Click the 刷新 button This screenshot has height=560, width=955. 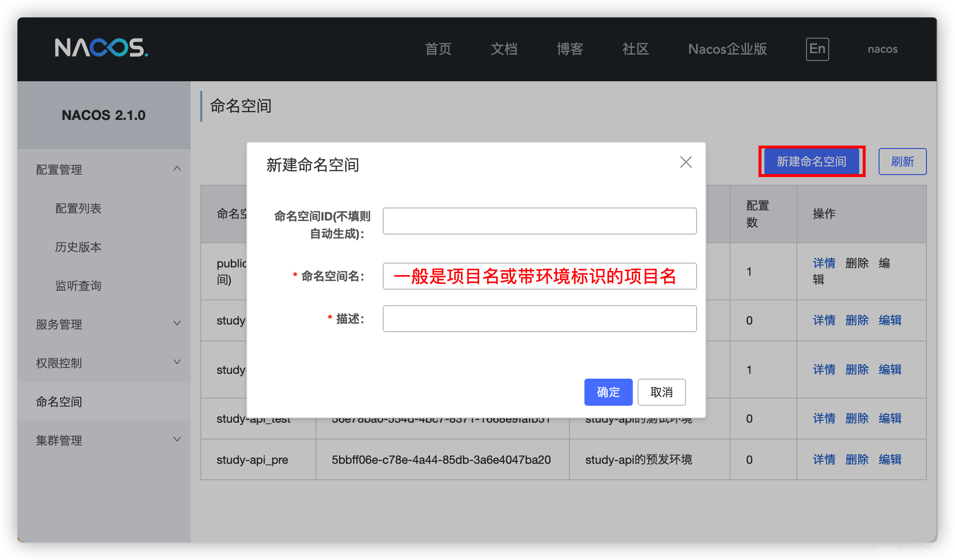pos(902,162)
